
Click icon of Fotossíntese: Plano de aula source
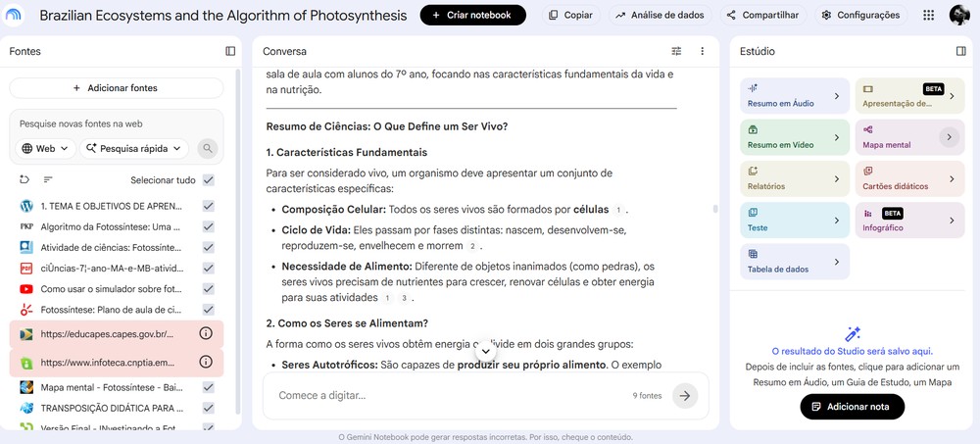click(x=26, y=310)
